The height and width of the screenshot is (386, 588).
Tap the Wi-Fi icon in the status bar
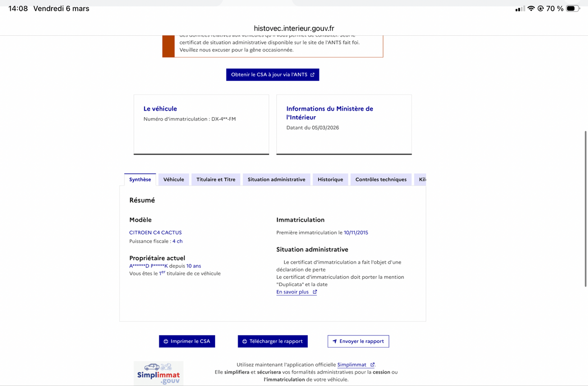click(x=531, y=8)
